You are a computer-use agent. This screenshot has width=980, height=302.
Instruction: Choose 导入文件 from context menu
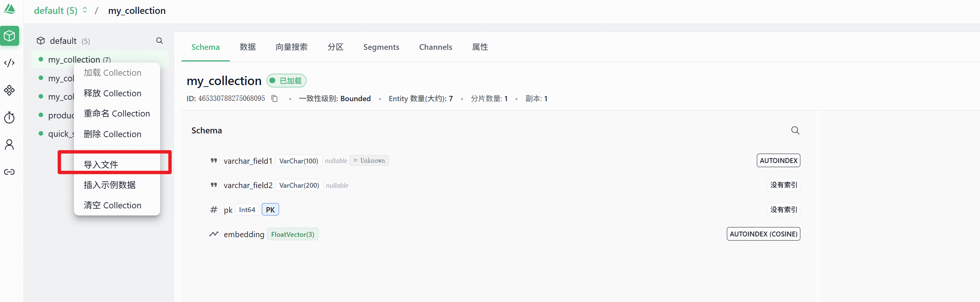[117, 164]
